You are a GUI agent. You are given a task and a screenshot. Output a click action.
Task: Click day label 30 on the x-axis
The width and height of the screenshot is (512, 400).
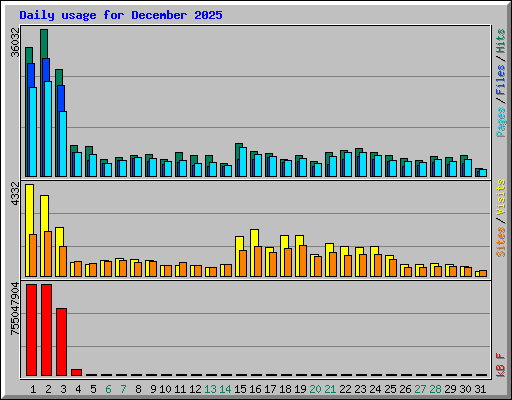[x=465, y=389]
